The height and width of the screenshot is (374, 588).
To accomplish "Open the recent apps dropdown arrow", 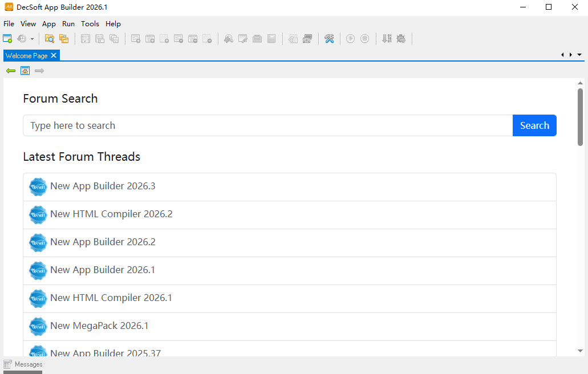I will [32, 39].
